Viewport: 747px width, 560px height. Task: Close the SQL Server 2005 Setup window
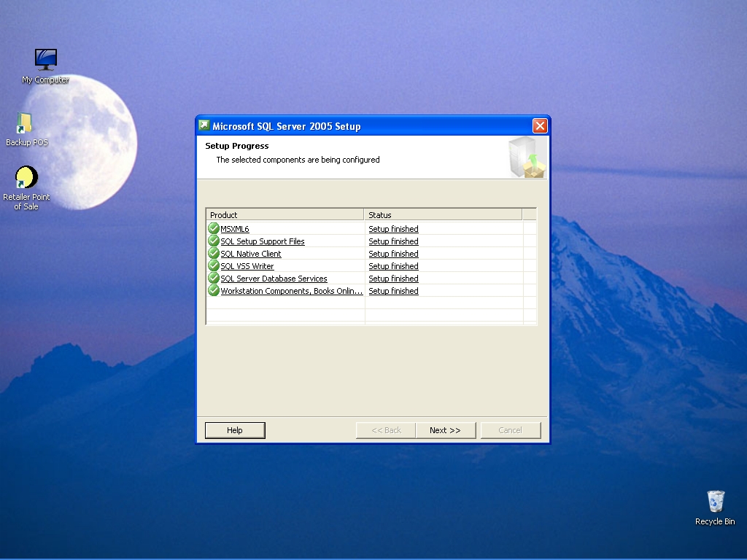click(540, 126)
